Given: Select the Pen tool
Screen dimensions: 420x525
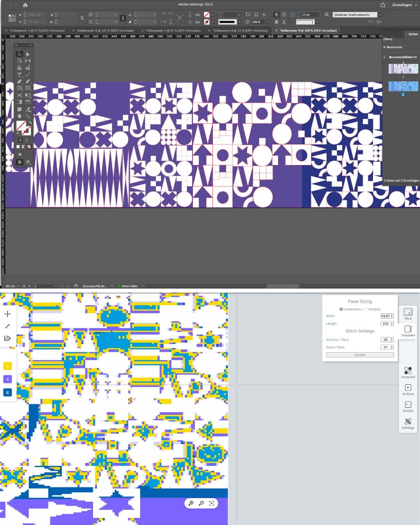Looking at the screenshot, I should 19,82.
